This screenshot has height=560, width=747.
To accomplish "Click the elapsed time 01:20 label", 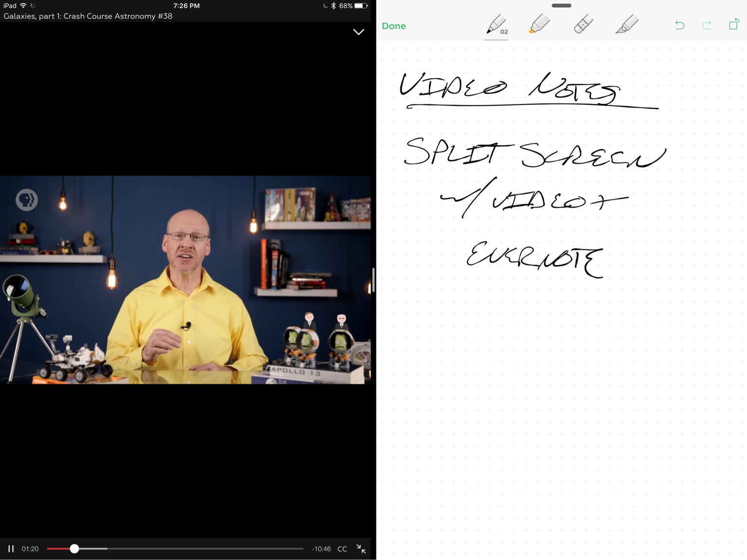I will point(30,549).
